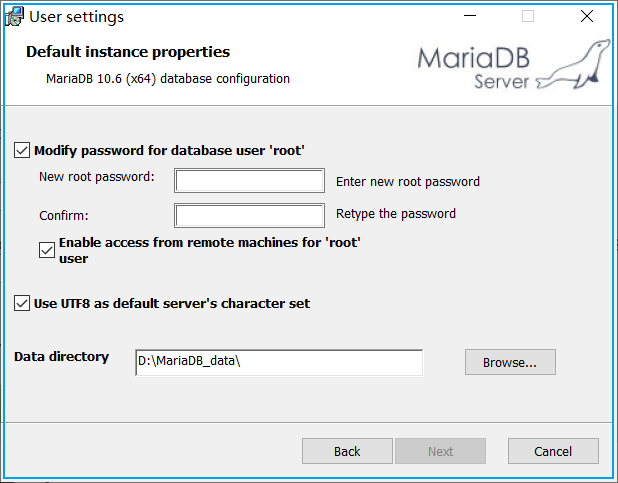Click the greyed-out maximize window button
This screenshot has height=483, width=618.
528,16
